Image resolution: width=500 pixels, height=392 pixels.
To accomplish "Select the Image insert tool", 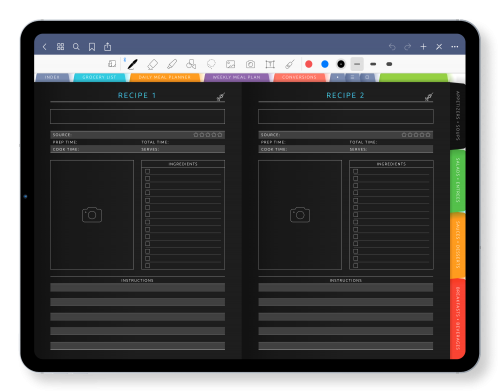I will click(230, 64).
